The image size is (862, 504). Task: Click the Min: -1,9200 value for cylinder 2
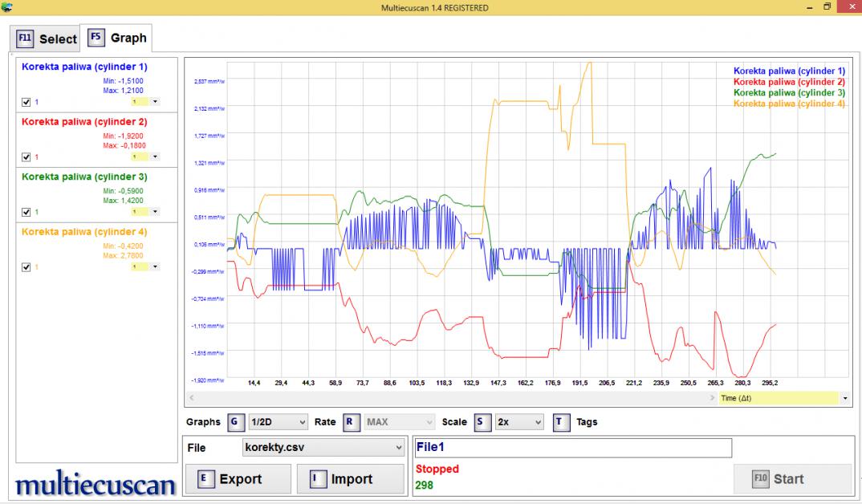(x=123, y=136)
